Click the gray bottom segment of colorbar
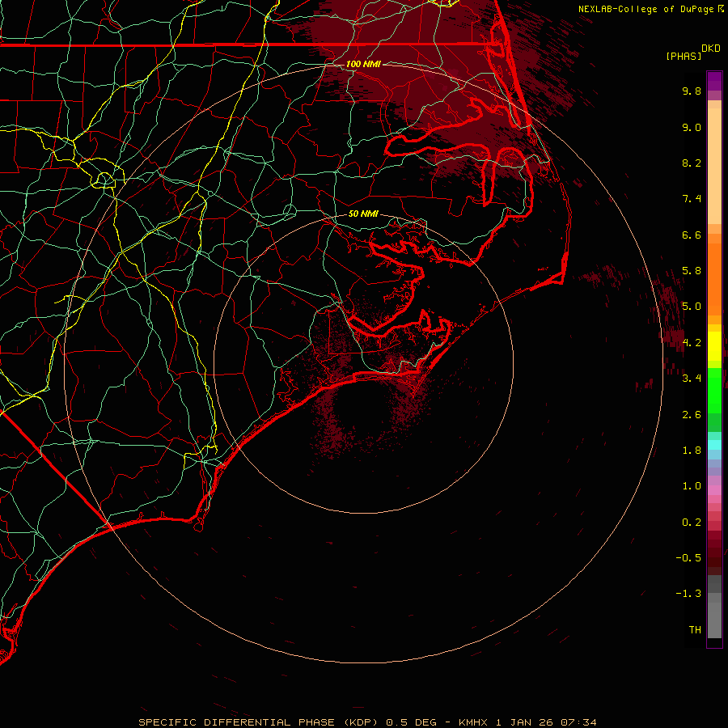This screenshot has width=728, height=728. [714, 620]
